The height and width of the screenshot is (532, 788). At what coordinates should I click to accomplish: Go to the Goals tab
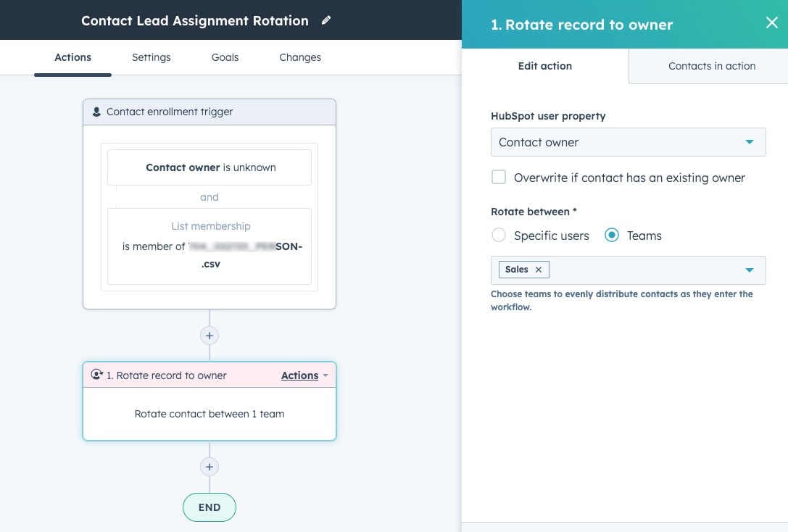[225, 57]
